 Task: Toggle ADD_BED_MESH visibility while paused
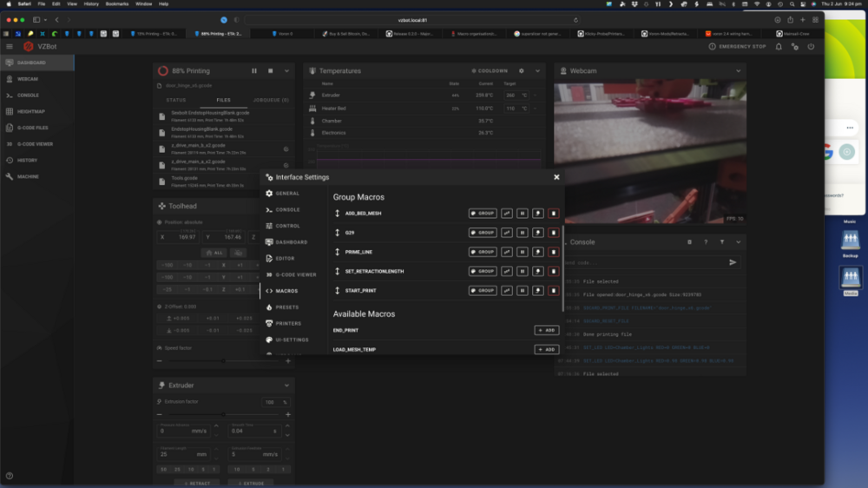click(x=522, y=214)
